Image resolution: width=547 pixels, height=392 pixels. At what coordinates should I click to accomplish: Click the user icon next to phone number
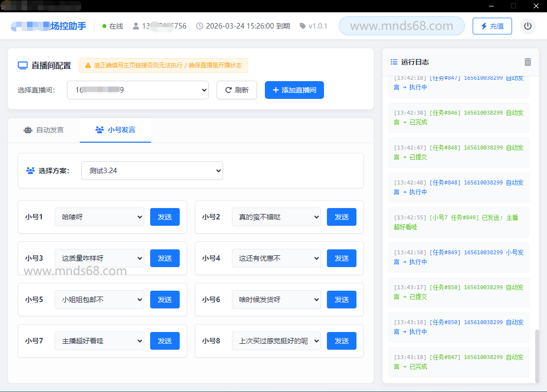[136, 26]
